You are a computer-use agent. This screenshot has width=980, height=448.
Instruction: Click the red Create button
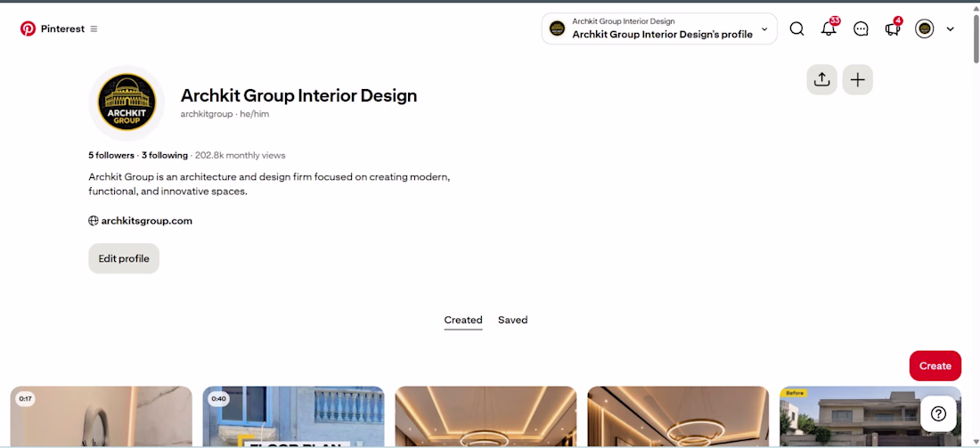coord(935,365)
